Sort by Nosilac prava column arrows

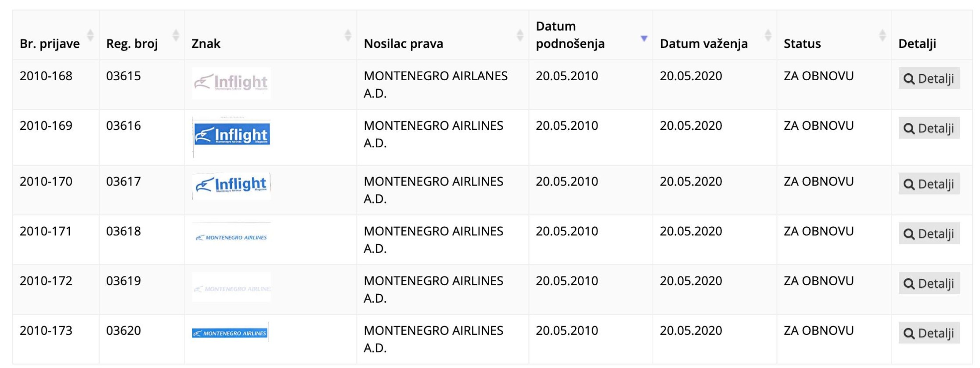tap(520, 35)
